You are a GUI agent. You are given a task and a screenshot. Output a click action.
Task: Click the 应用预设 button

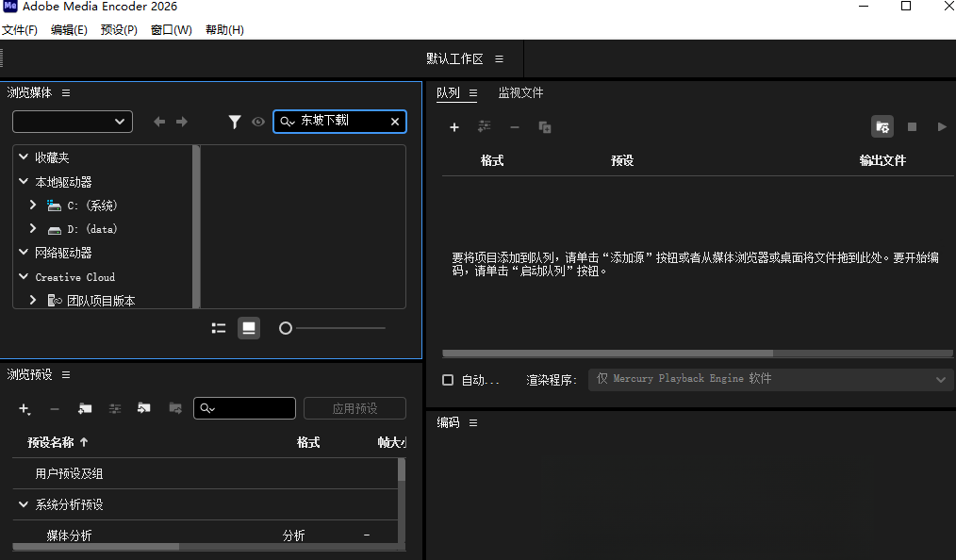(x=354, y=408)
